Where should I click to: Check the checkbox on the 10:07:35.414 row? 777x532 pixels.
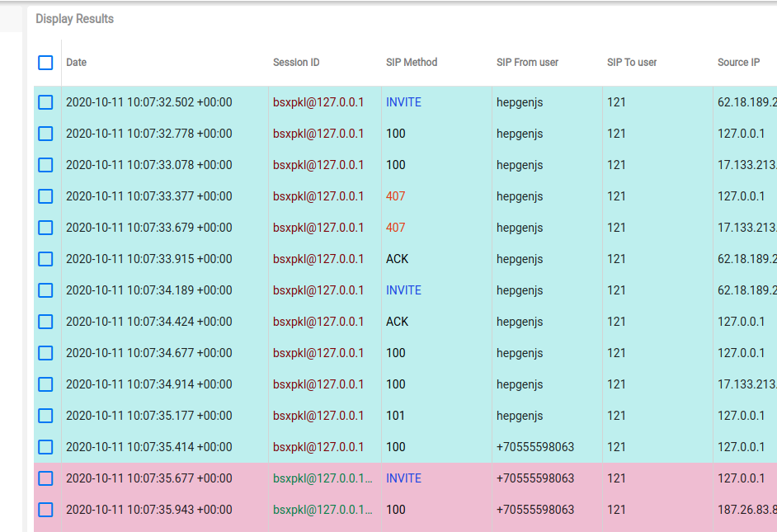[x=45, y=447]
